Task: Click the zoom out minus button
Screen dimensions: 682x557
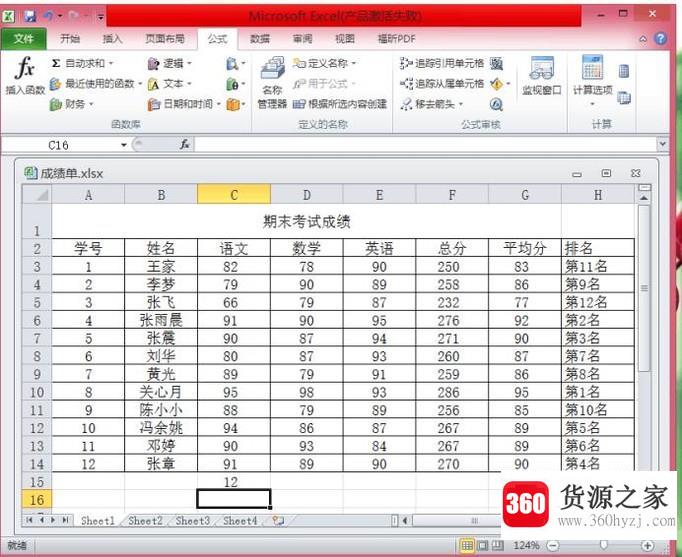Action: [x=553, y=545]
